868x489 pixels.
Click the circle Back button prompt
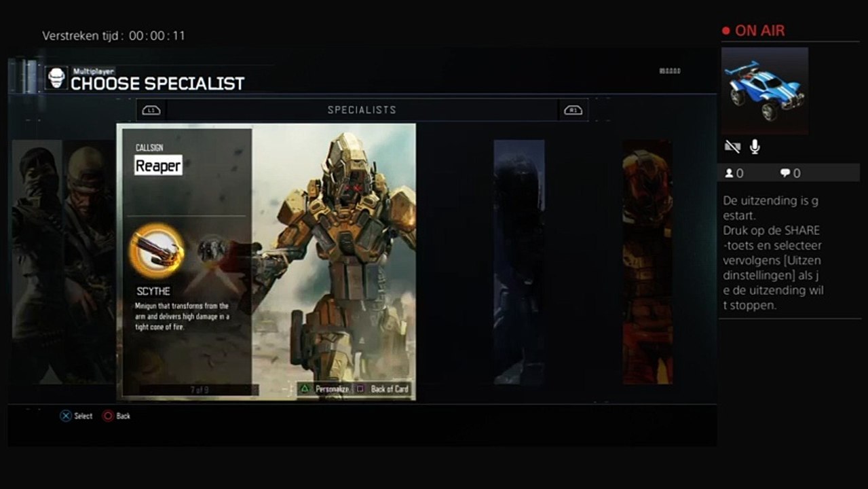click(116, 416)
